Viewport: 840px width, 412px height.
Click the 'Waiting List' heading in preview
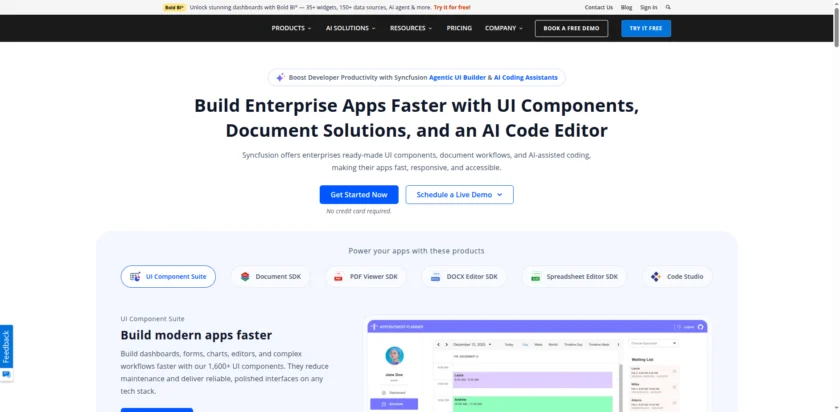click(642, 359)
